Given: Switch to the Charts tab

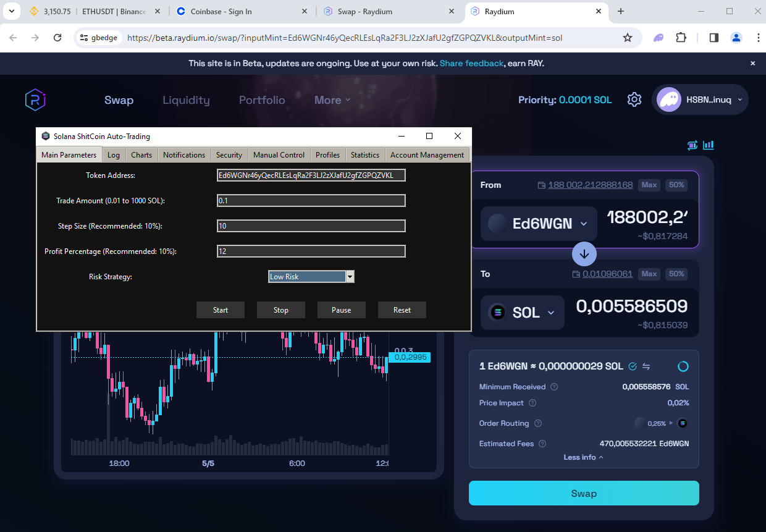Looking at the screenshot, I should (141, 155).
